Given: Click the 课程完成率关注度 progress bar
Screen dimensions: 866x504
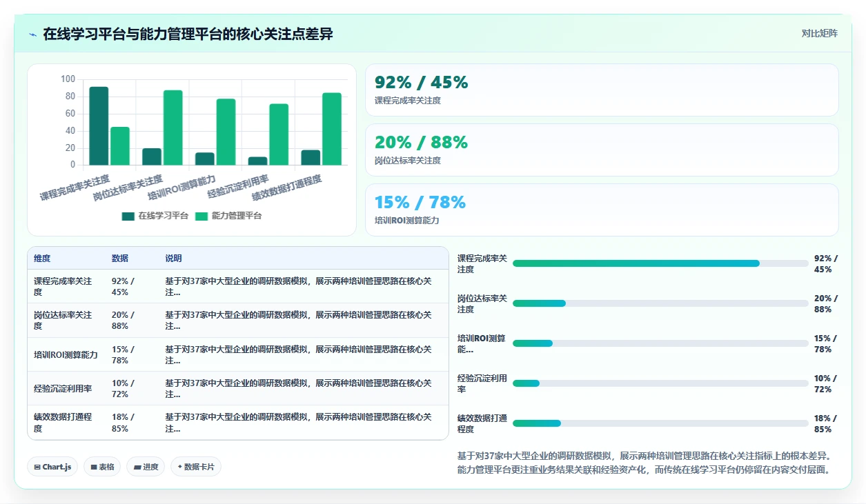Looking at the screenshot, I should [660, 263].
